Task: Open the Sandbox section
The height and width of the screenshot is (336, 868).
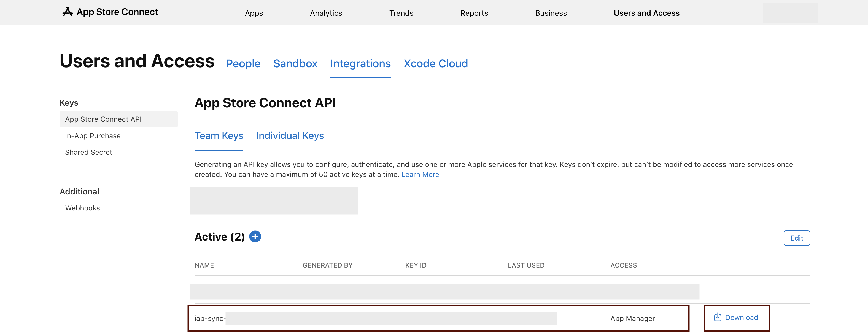Action: point(295,63)
